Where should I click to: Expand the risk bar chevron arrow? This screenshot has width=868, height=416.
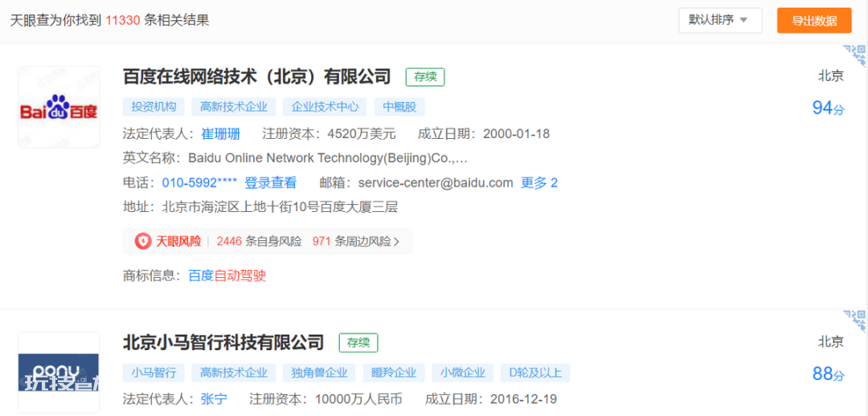tap(396, 242)
